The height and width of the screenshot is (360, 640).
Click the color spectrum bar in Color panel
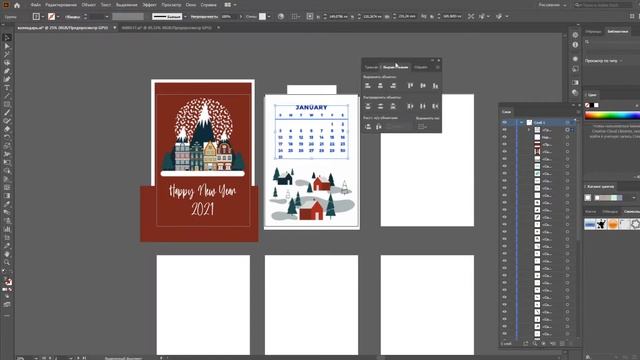[612, 116]
